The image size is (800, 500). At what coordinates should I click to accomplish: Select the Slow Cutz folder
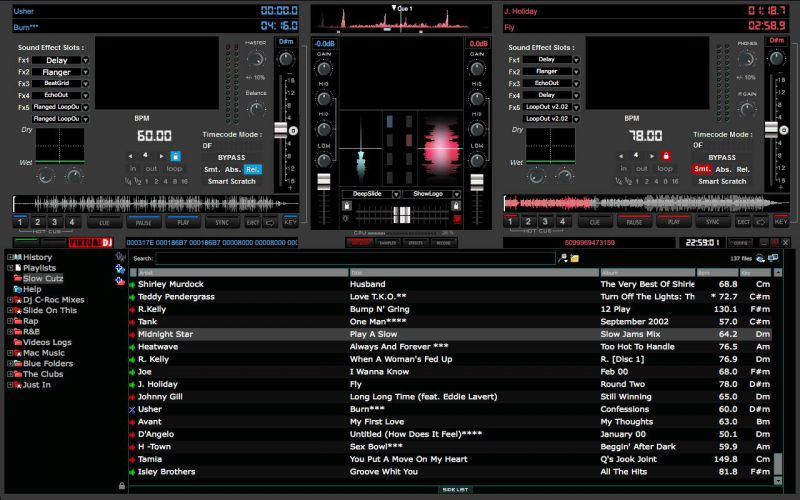43,279
